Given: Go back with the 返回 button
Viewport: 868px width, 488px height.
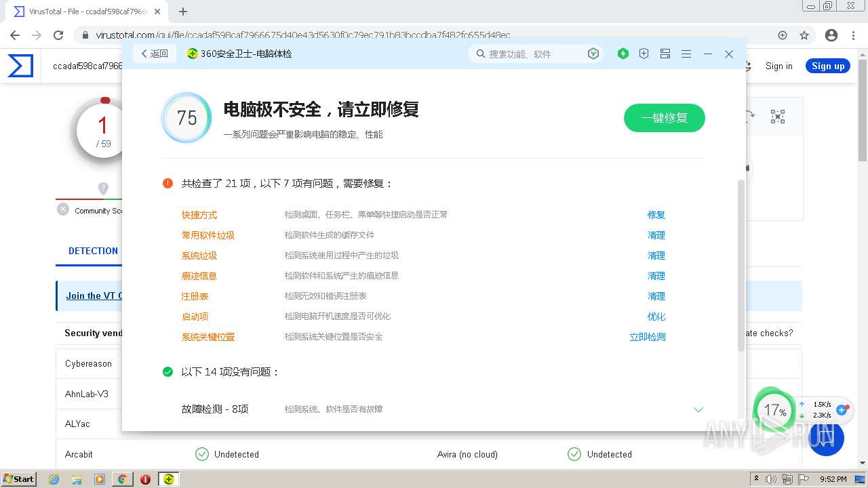Looking at the screenshot, I should point(155,54).
